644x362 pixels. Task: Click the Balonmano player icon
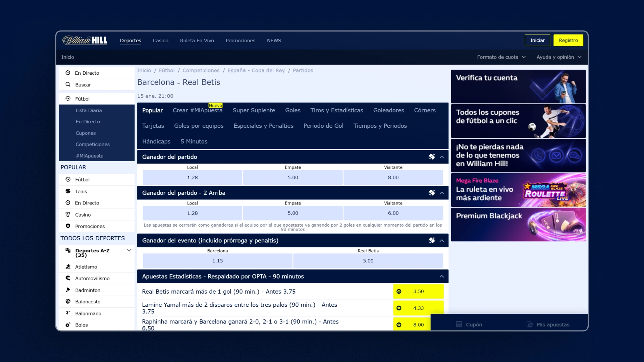point(68,313)
